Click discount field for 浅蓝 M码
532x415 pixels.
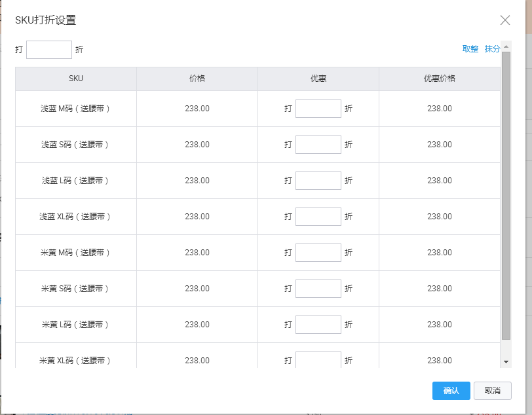pyautogui.click(x=318, y=109)
